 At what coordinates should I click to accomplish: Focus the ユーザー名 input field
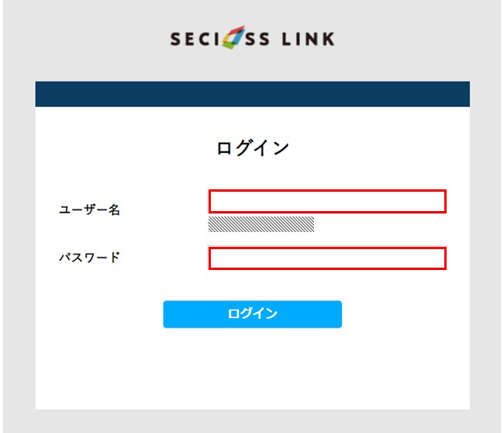point(327,202)
